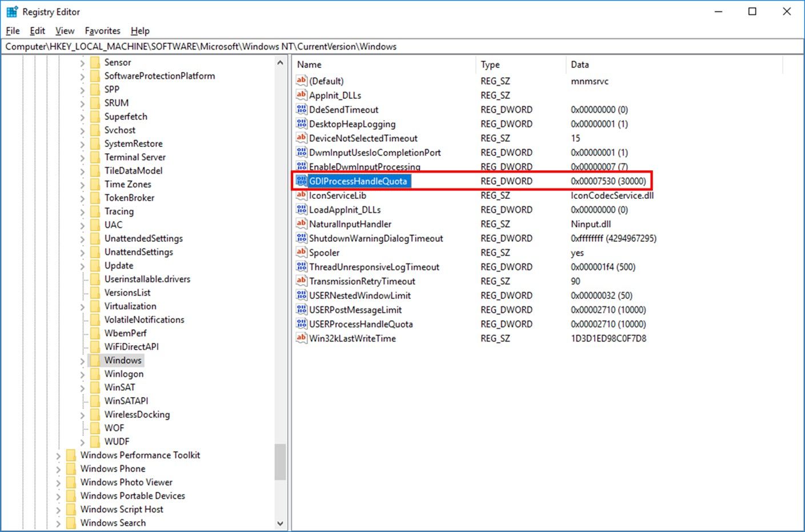Click the string icon beside NaturalInputHandler

click(x=302, y=223)
